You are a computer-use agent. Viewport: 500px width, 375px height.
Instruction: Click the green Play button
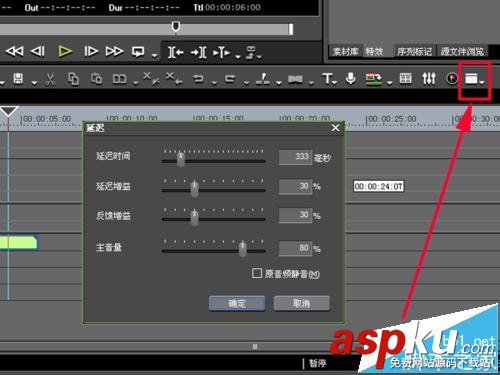tap(65, 52)
